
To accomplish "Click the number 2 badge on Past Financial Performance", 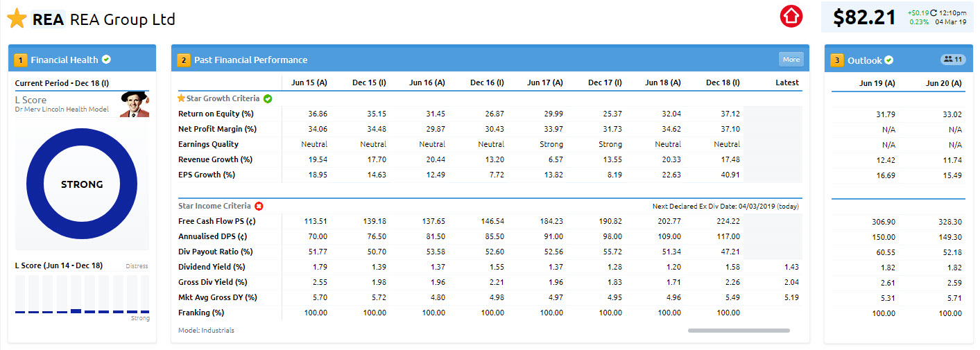I will pos(183,60).
